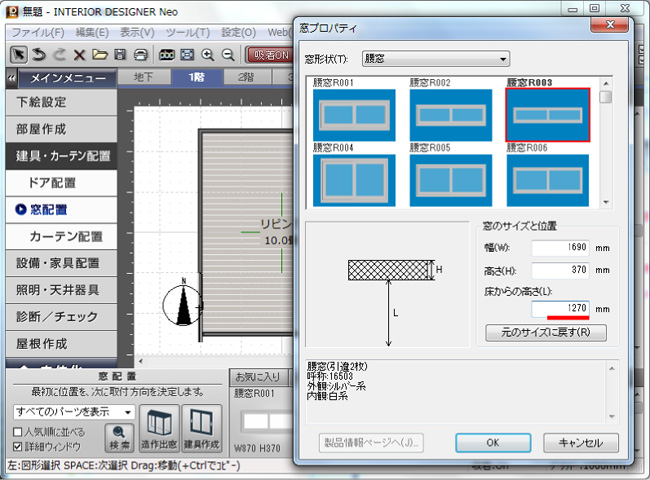Image resolution: width=650 pixels, height=480 pixels.
Task: Collapse the main menu panel chevron
Action: tap(10, 78)
